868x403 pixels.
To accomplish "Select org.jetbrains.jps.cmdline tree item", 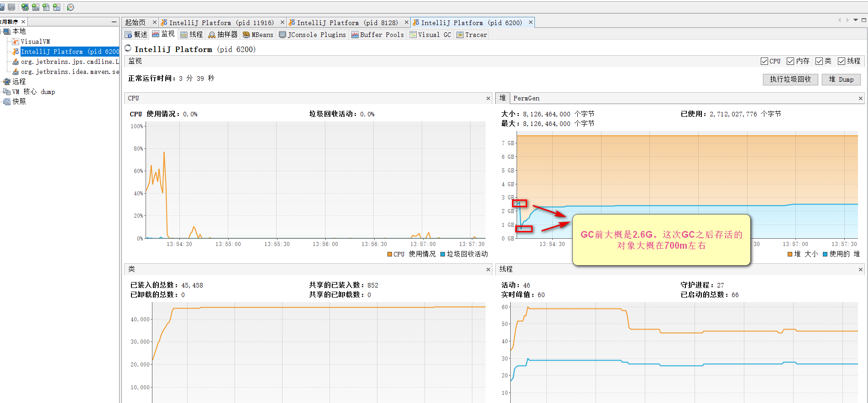I will 70,62.
